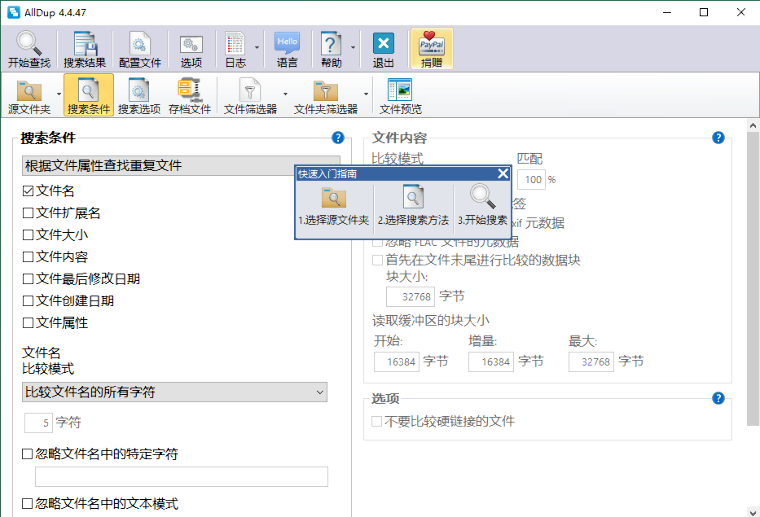Enable the 文件创建日期 checkbox
The image size is (760, 517).
click(x=28, y=301)
